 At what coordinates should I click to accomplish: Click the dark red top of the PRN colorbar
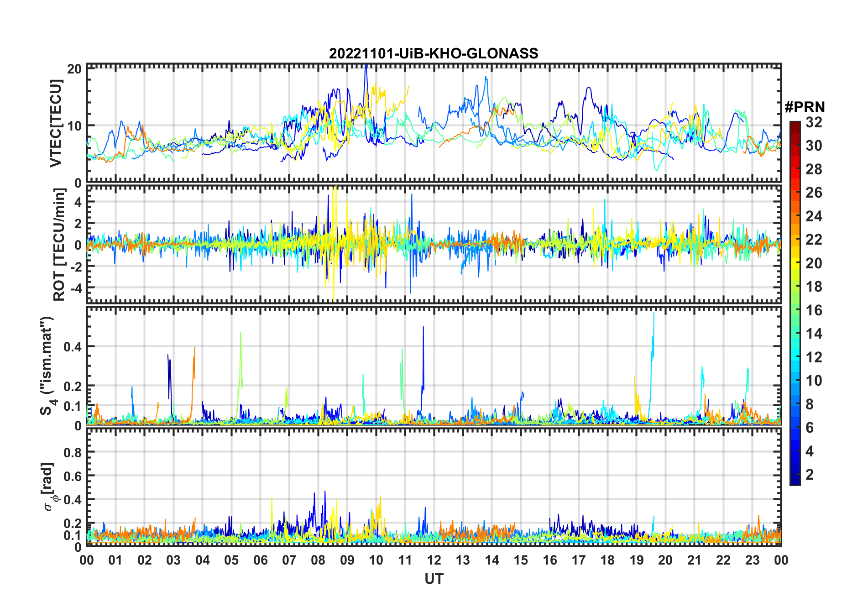click(795, 127)
